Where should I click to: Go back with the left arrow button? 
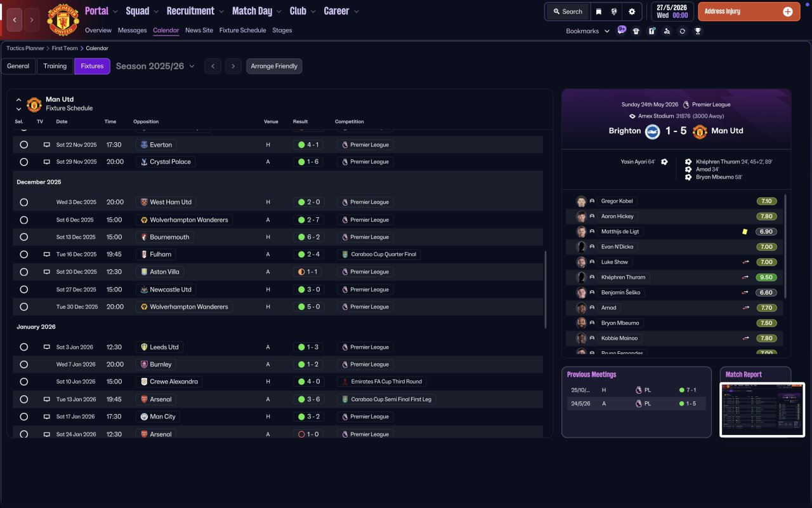(x=15, y=20)
